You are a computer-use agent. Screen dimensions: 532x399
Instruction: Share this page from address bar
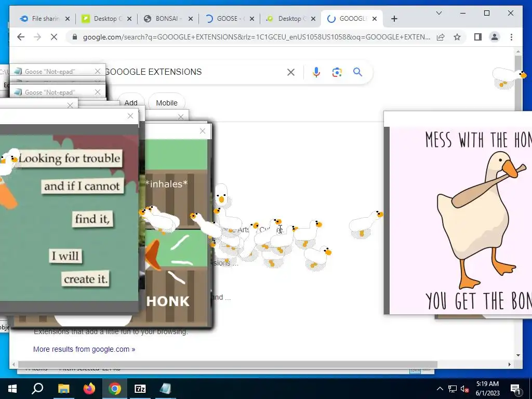[441, 37]
